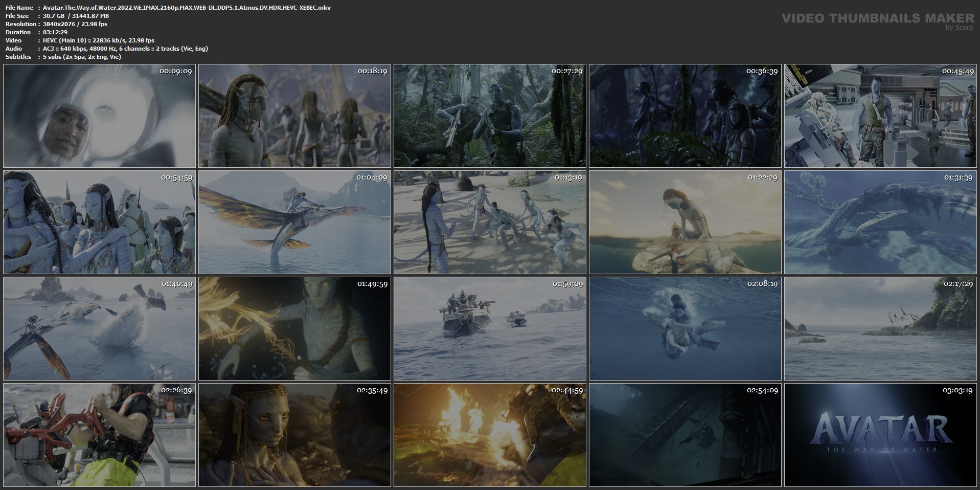Choose the 02:26:39 frame
The width and height of the screenshot is (980, 490).
(99, 435)
